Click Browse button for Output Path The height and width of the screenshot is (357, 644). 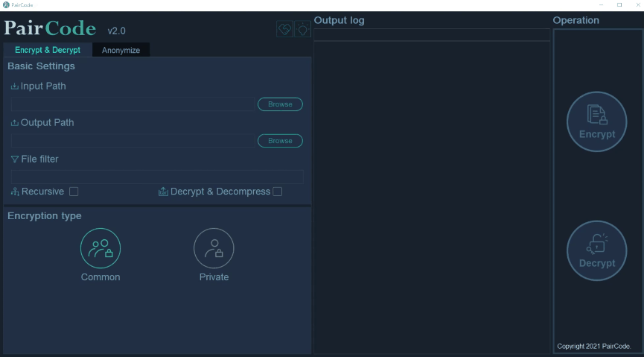tap(280, 141)
